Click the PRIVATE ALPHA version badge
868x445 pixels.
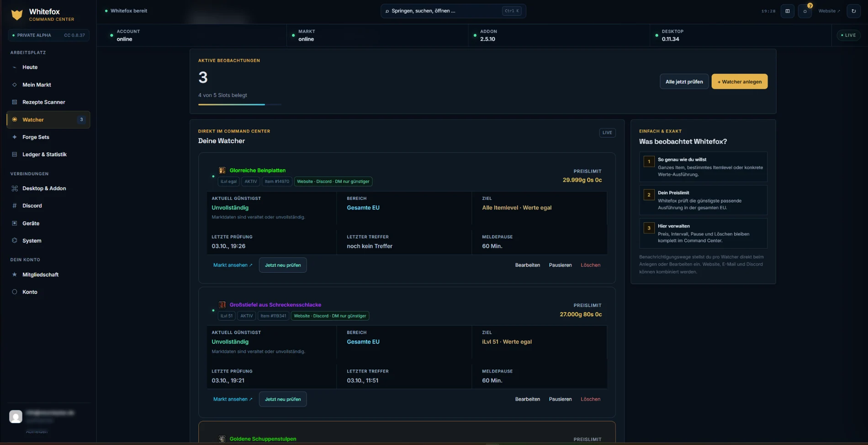48,35
